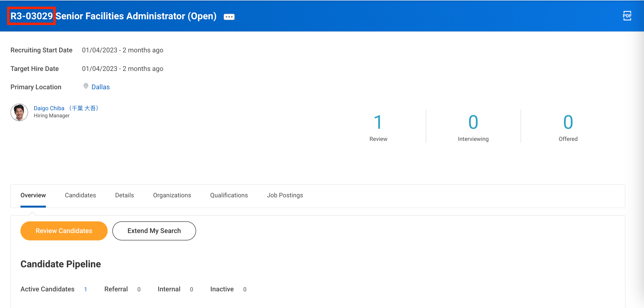Select the Interviewing stage counter showing 0
This screenshot has height=308, width=644.
click(473, 123)
